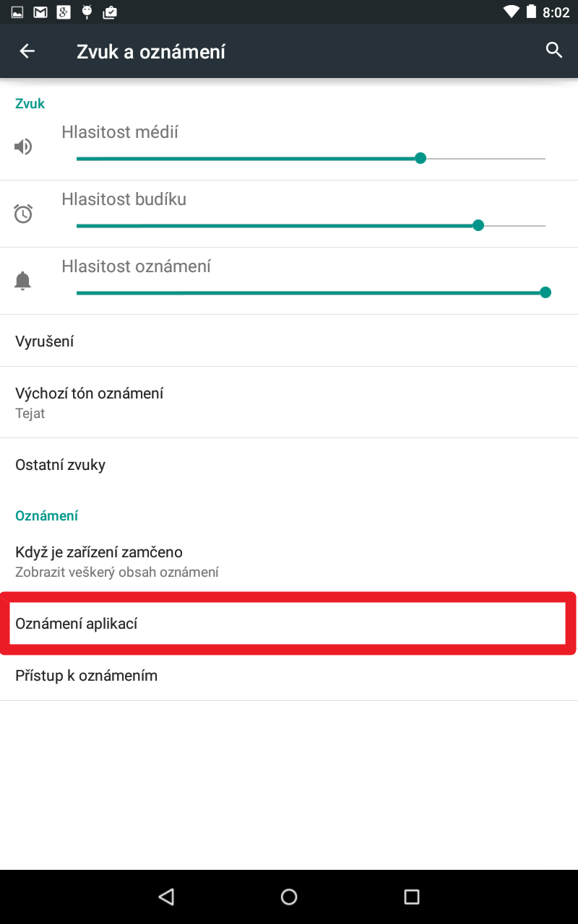578x924 pixels.
Task: Tap the notification bell icon
Action: point(24,281)
